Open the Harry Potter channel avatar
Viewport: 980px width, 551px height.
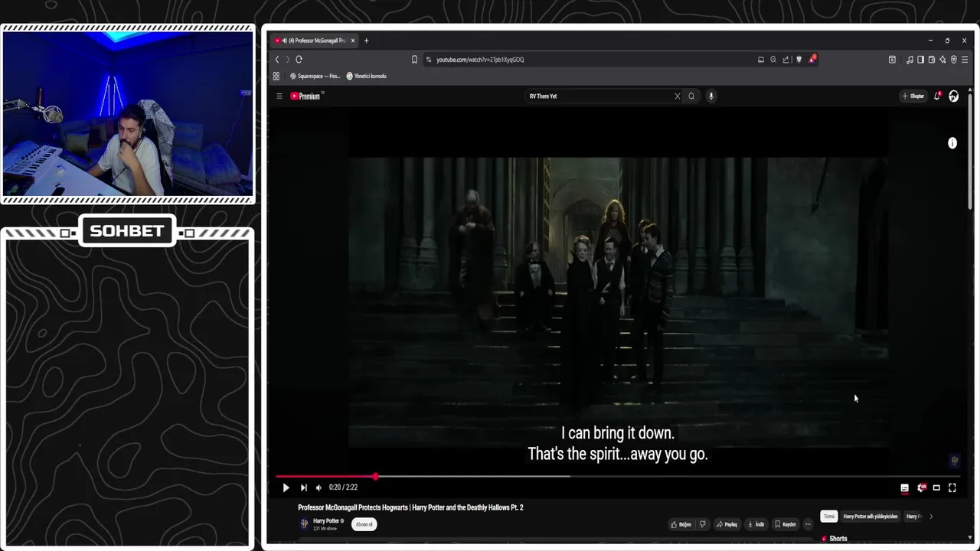point(304,524)
